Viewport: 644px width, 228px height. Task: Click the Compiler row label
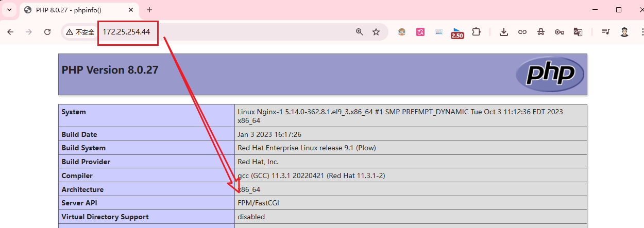click(77, 176)
